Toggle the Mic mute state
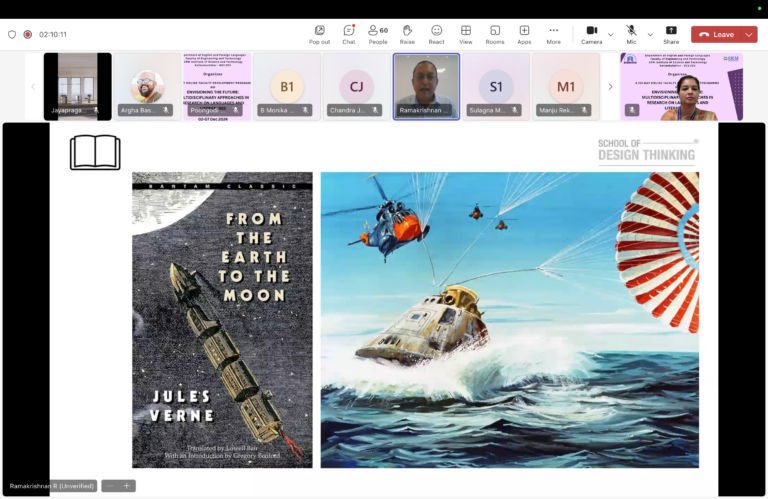 [631, 34]
